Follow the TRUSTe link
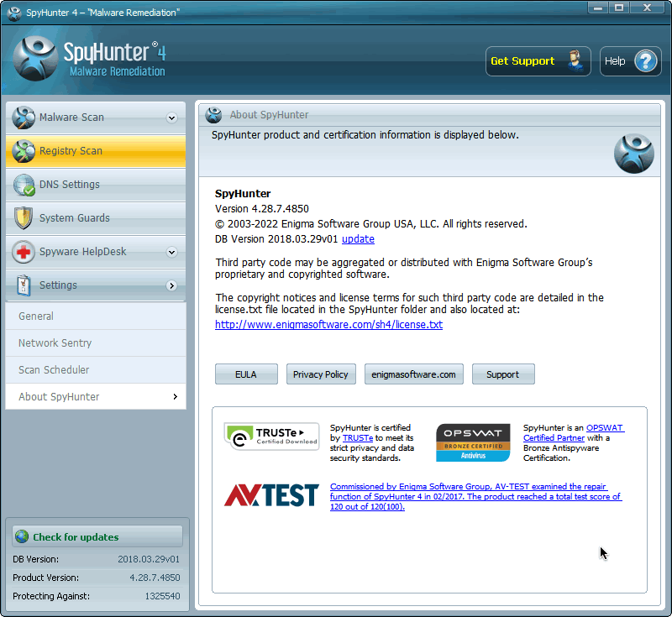Viewport: 672px width, 617px height. tap(358, 438)
